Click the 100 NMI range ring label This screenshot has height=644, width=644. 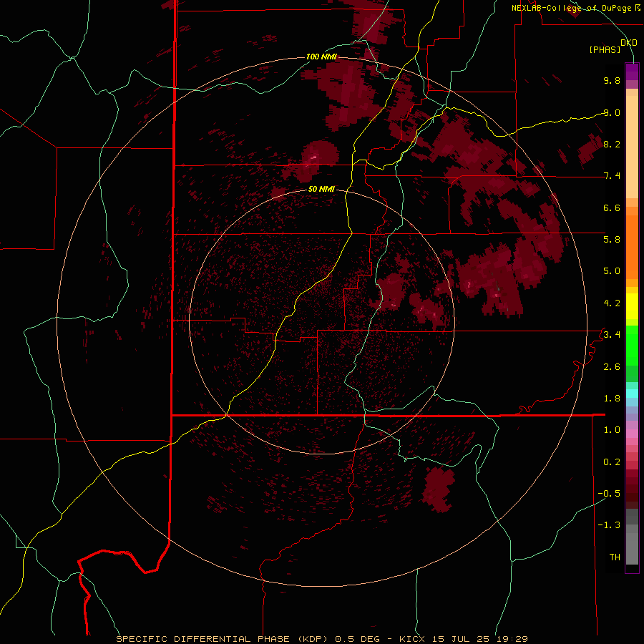pos(321,57)
